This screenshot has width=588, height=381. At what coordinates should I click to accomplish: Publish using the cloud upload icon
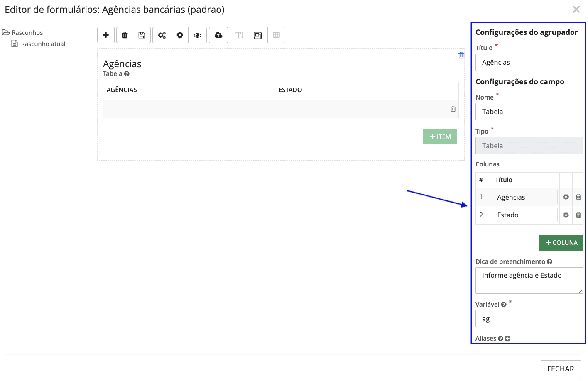pyautogui.click(x=218, y=35)
